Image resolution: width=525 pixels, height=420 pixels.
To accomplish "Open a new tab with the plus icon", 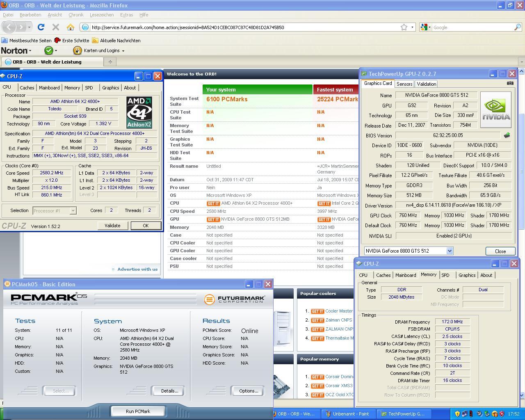I will (x=110, y=62).
